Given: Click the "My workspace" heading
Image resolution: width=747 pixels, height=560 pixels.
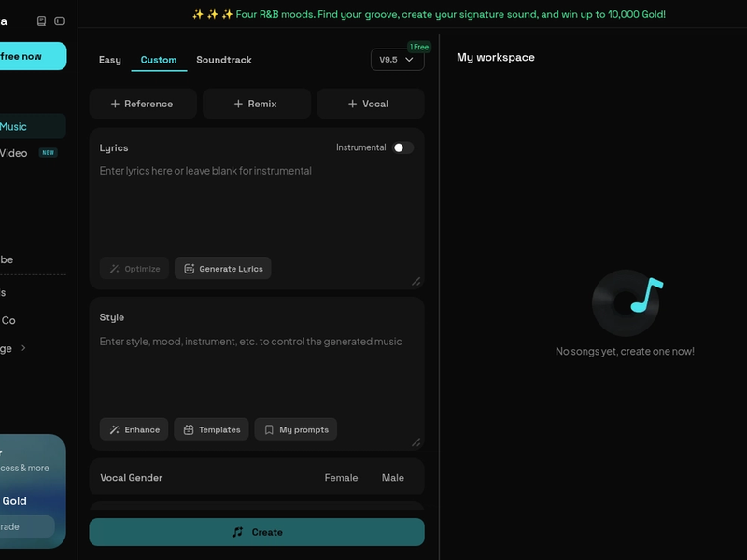Looking at the screenshot, I should click(x=496, y=57).
